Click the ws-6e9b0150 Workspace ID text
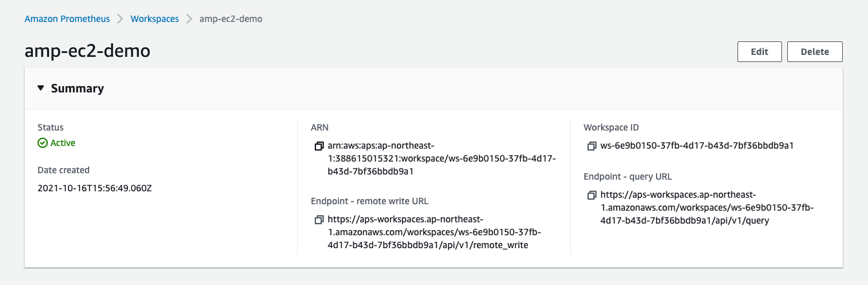Viewport: 868px width, 285px height. click(697, 145)
